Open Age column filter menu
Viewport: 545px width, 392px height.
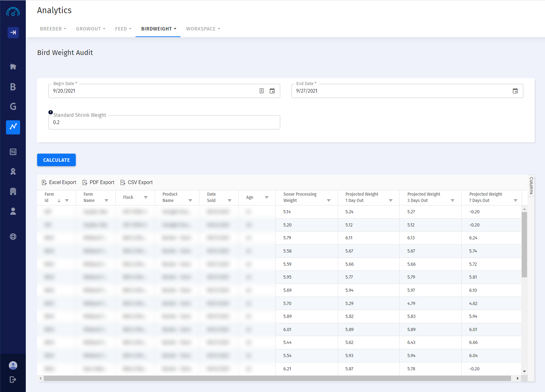pos(267,197)
